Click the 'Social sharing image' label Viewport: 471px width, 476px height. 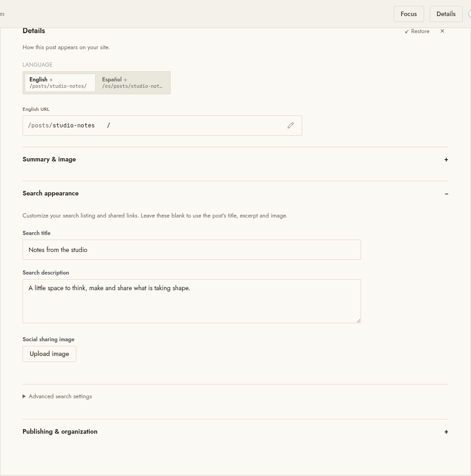point(49,339)
